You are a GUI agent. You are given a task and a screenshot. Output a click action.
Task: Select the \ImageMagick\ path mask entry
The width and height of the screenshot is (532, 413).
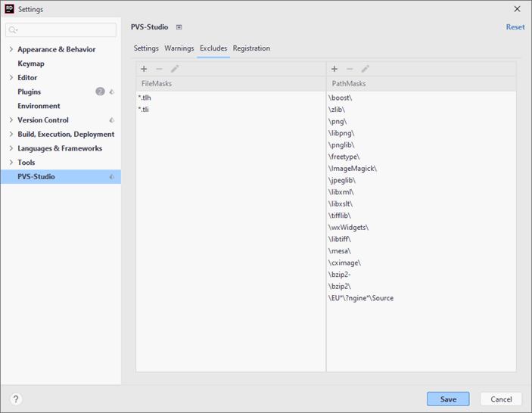point(352,169)
